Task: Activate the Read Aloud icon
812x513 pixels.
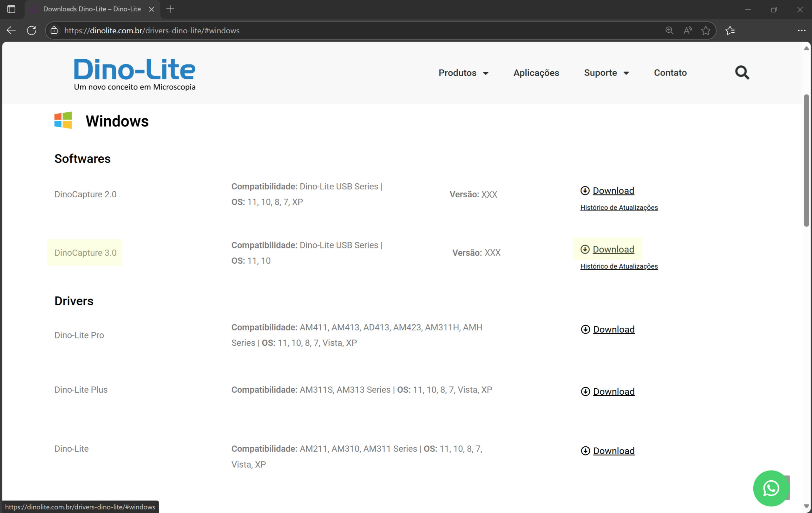Action: click(x=688, y=30)
